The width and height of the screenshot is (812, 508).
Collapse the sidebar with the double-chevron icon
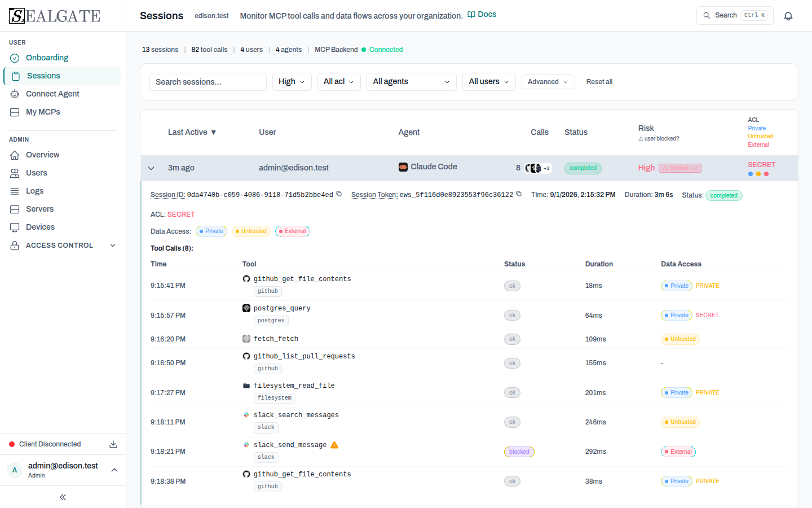click(63, 497)
